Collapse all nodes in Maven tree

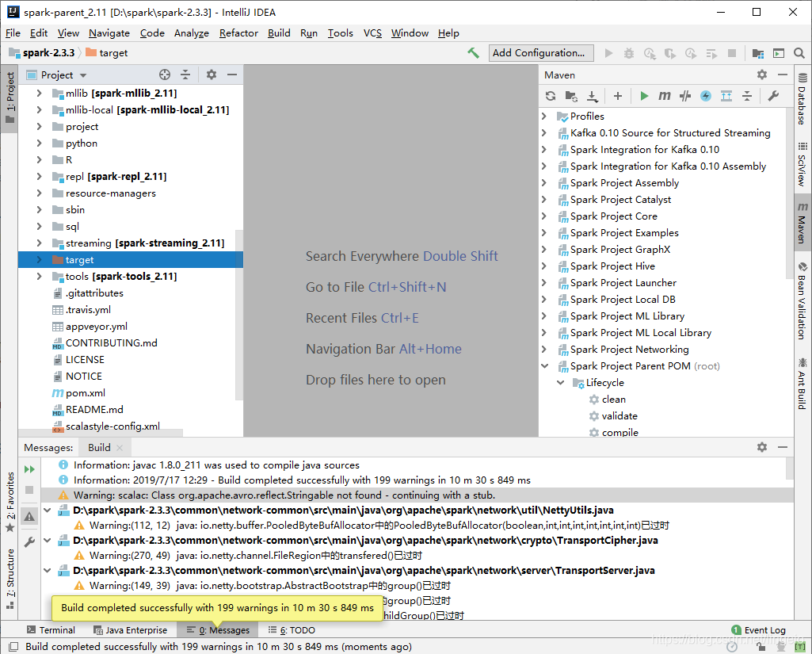747,96
